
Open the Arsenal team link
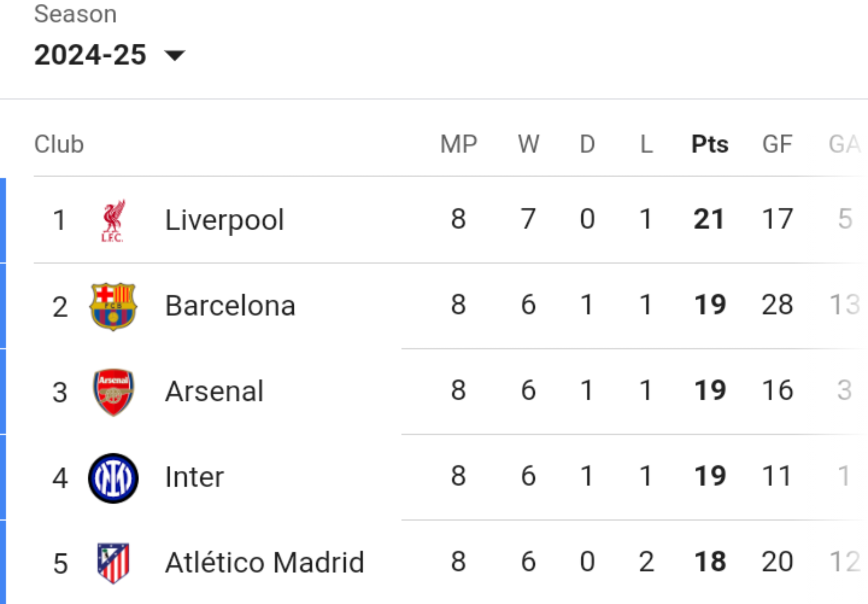pos(214,391)
